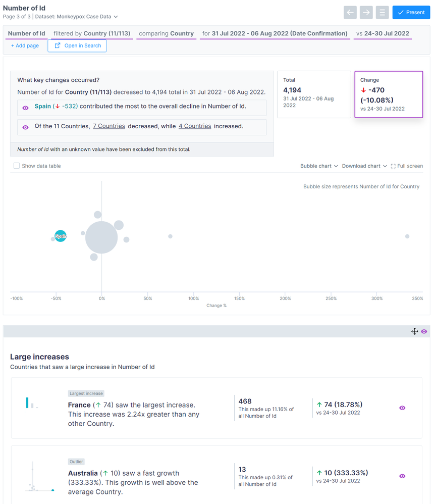The width and height of the screenshot is (434, 504).
Task: Select the comparing Country filter tab
Action: tap(166, 34)
